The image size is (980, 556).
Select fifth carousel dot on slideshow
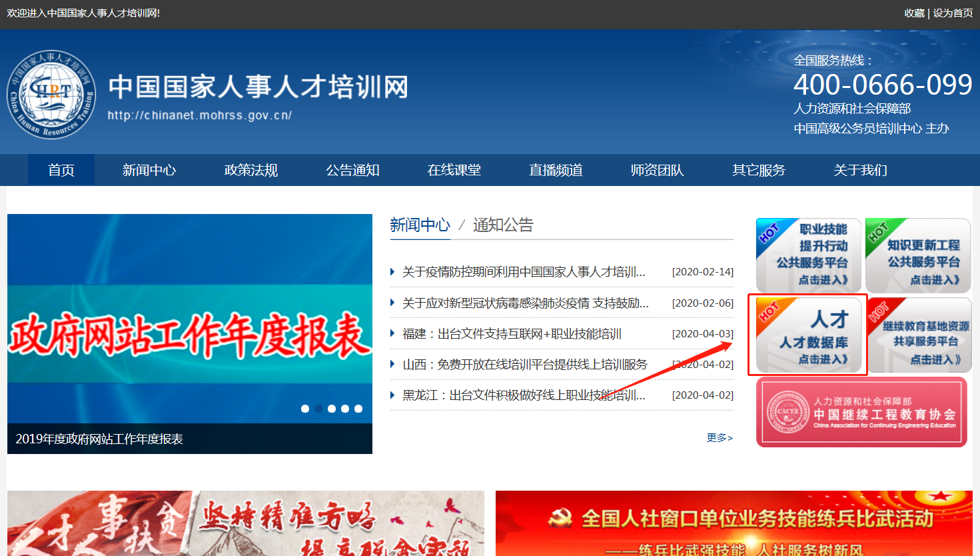pos(358,409)
